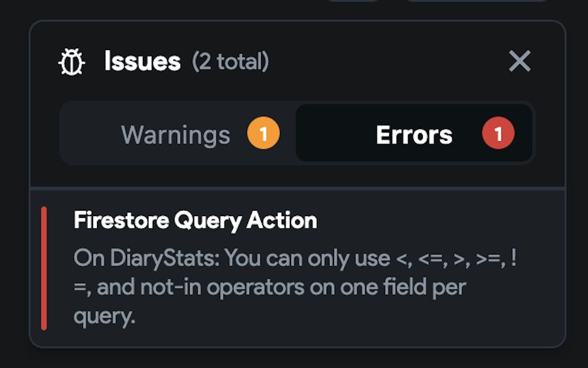The height and width of the screenshot is (368, 588).
Task: Click the red errors count badge
Action: tap(498, 134)
